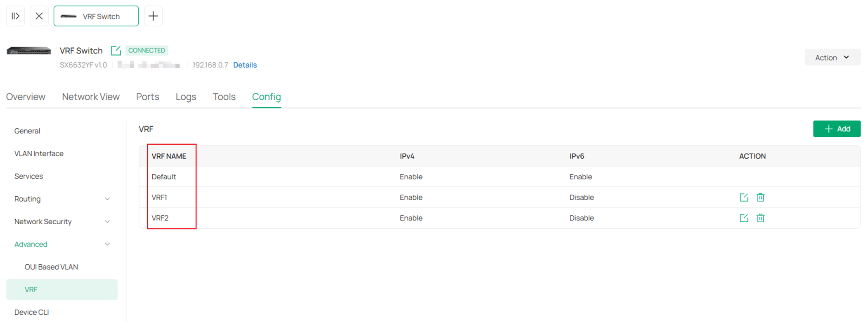
Task: Open the Action dropdown menu
Action: coord(832,57)
